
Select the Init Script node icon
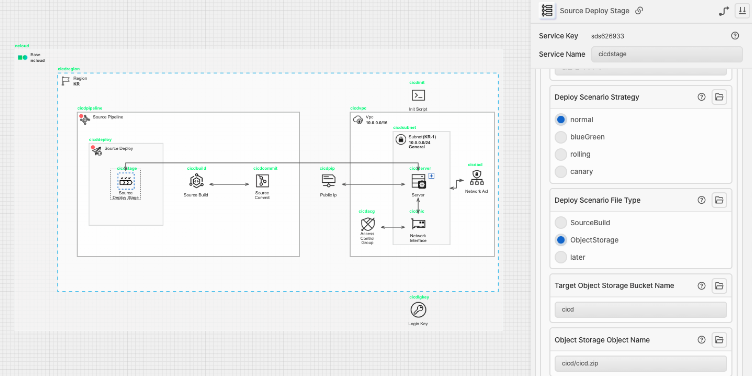(418, 95)
